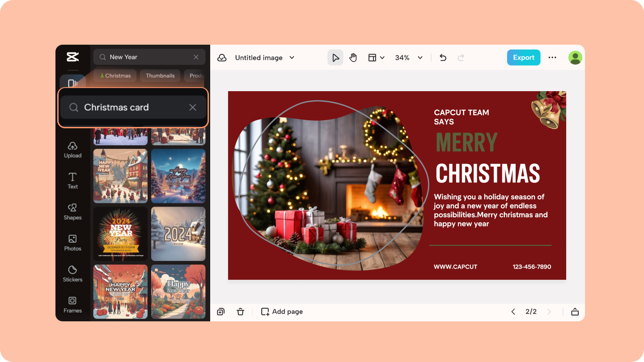The height and width of the screenshot is (362, 644).
Task: Select the golden bells decoration on canvas
Action: [548, 110]
